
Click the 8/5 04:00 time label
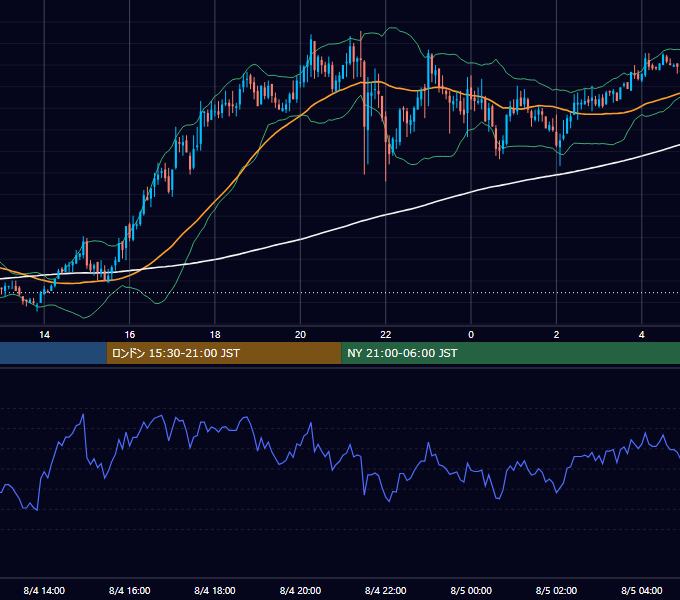point(642,590)
